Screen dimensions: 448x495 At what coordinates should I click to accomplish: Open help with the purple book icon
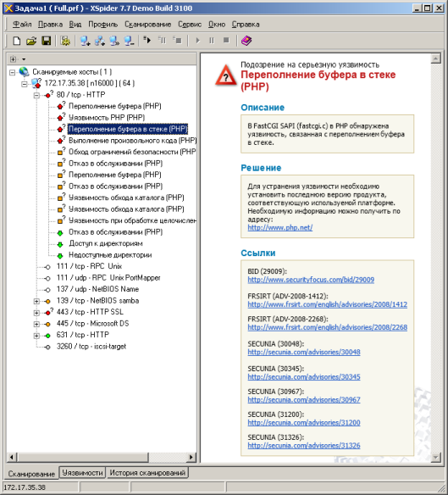pyautogui.click(x=246, y=41)
